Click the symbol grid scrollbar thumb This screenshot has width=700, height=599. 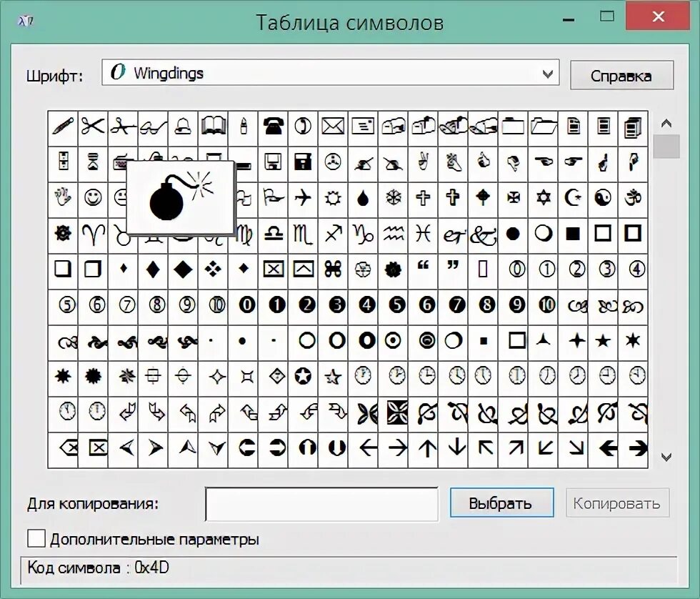click(666, 146)
